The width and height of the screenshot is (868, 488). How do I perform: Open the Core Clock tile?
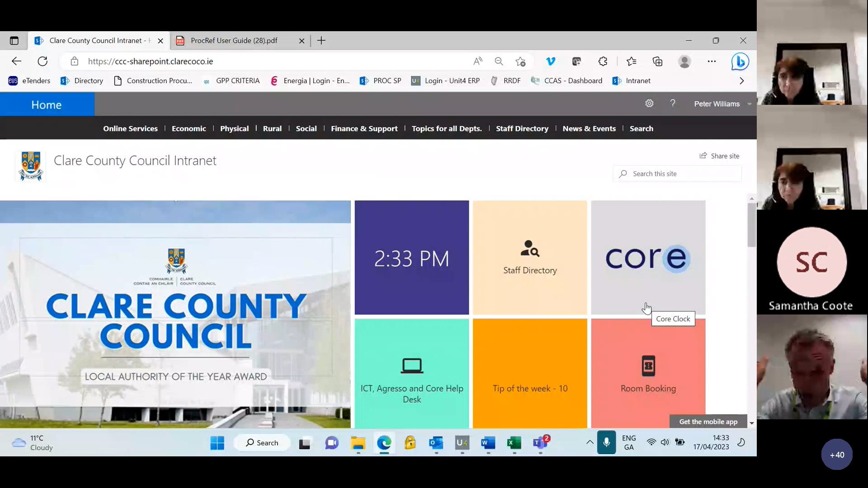pyautogui.click(x=648, y=258)
